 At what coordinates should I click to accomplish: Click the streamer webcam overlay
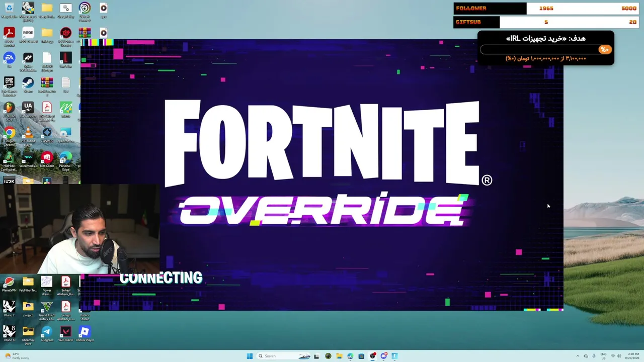80,229
